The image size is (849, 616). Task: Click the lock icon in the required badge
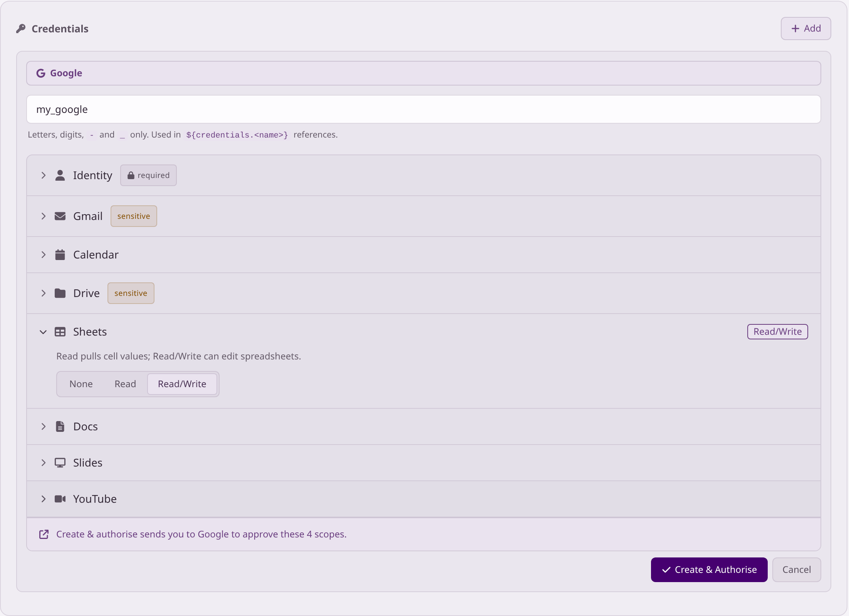[131, 175]
